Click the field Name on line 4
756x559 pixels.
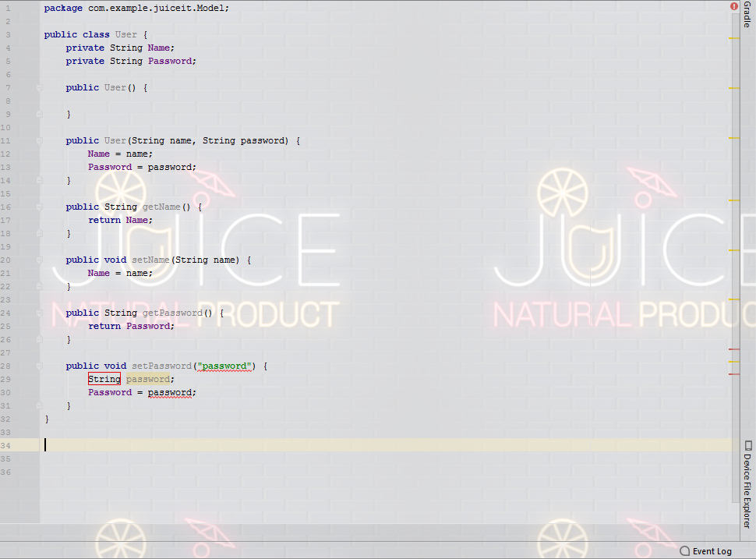[159, 48]
